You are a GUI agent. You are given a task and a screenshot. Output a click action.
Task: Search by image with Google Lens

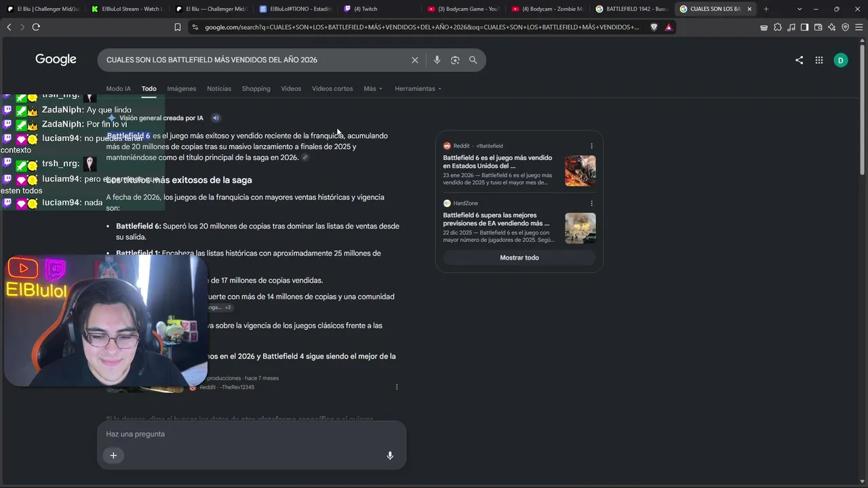point(455,60)
